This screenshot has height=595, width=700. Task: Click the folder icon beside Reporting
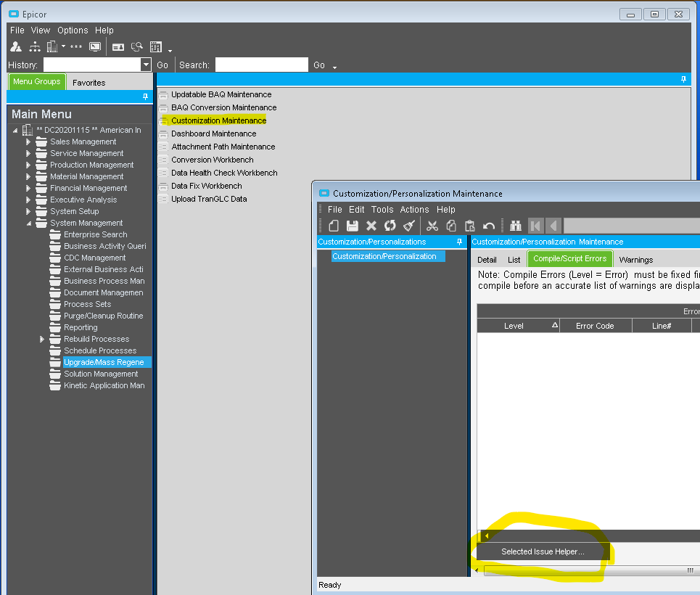[x=55, y=327]
